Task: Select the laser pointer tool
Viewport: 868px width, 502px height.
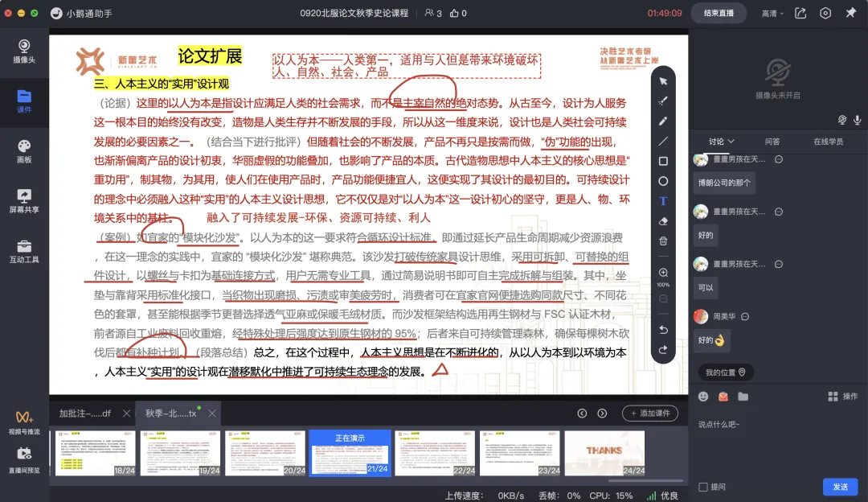Action: click(663, 101)
